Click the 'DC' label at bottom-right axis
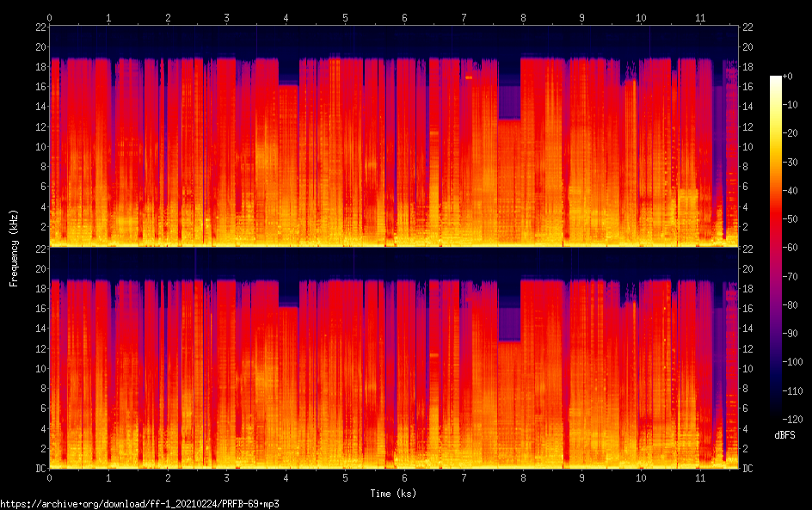 (x=747, y=468)
